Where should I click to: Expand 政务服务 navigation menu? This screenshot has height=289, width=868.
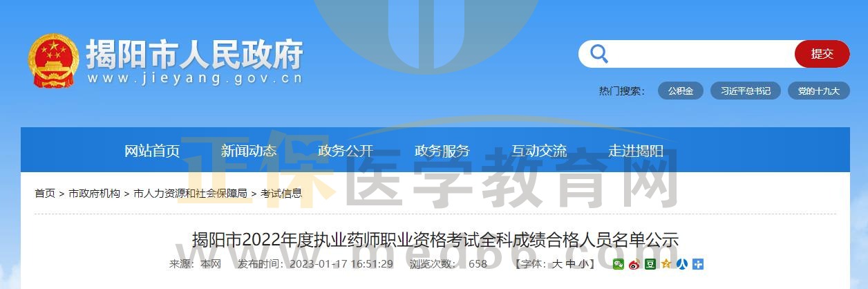click(x=442, y=151)
